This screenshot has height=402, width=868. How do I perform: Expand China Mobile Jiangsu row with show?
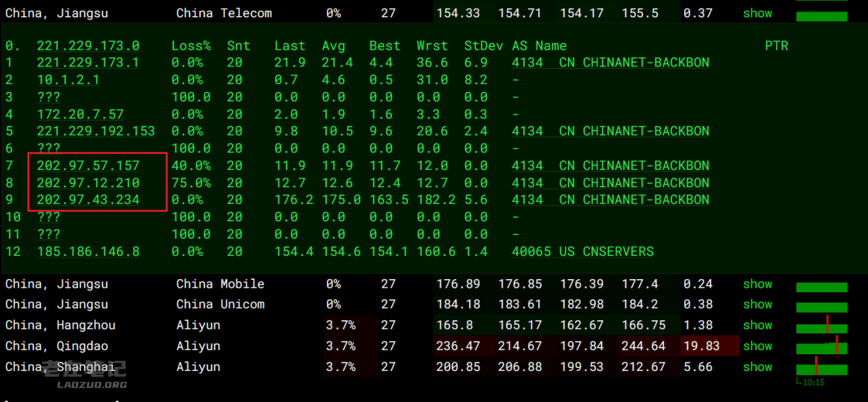[x=757, y=284]
